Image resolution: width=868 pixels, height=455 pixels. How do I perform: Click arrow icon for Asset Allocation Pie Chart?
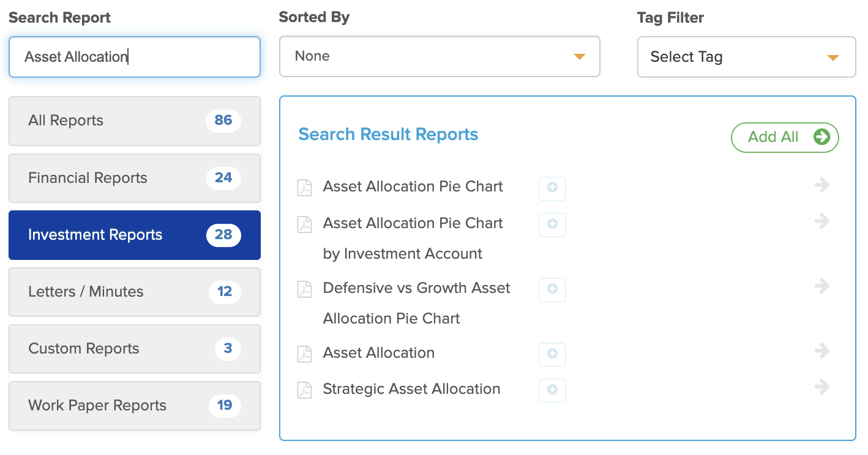tap(822, 185)
